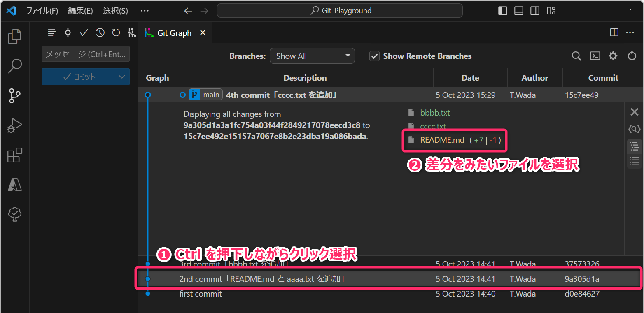This screenshot has height=313, width=644.
Task: Click the commit message input field
Action: point(86,54)
